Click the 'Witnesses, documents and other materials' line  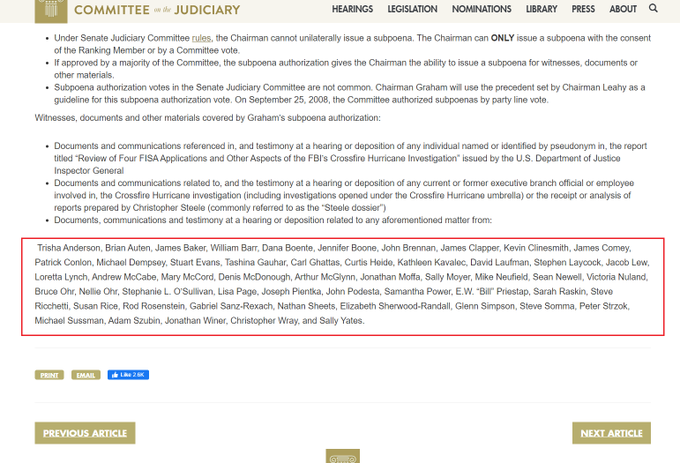pos(207,118)
